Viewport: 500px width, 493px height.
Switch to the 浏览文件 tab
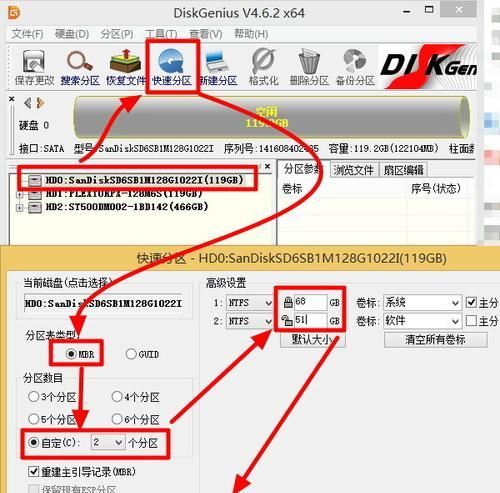(x=353, y=170)
